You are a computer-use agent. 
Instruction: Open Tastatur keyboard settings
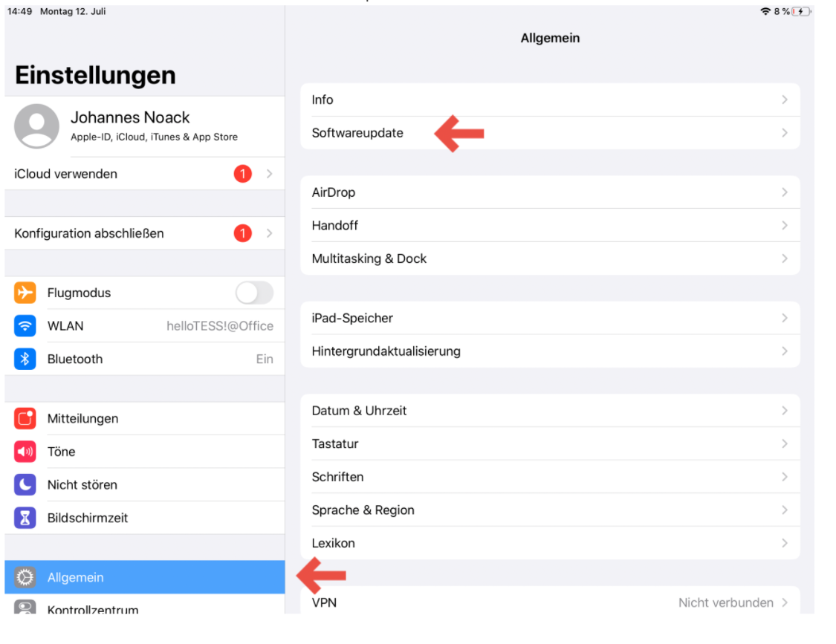click(x=550, y=443)
